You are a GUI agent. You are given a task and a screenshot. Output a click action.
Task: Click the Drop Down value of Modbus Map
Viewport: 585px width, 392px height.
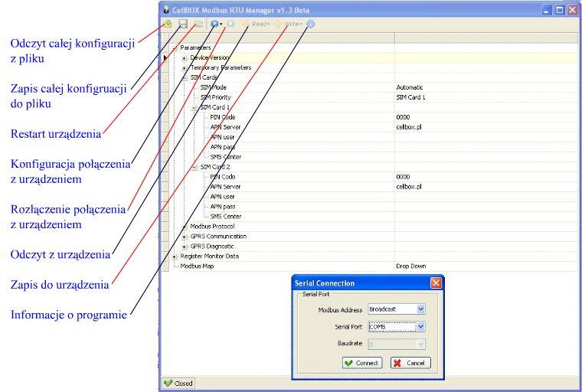[x=410, y=266]
